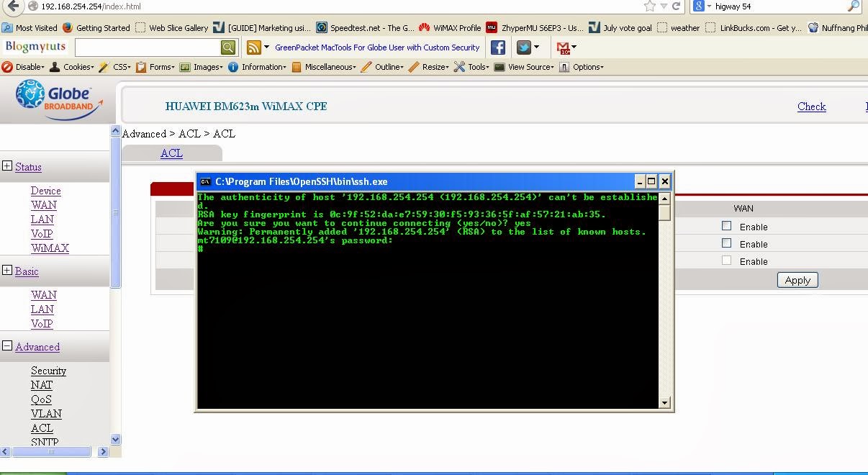Open the Most Visited bookmarks folder

[30, 28]
